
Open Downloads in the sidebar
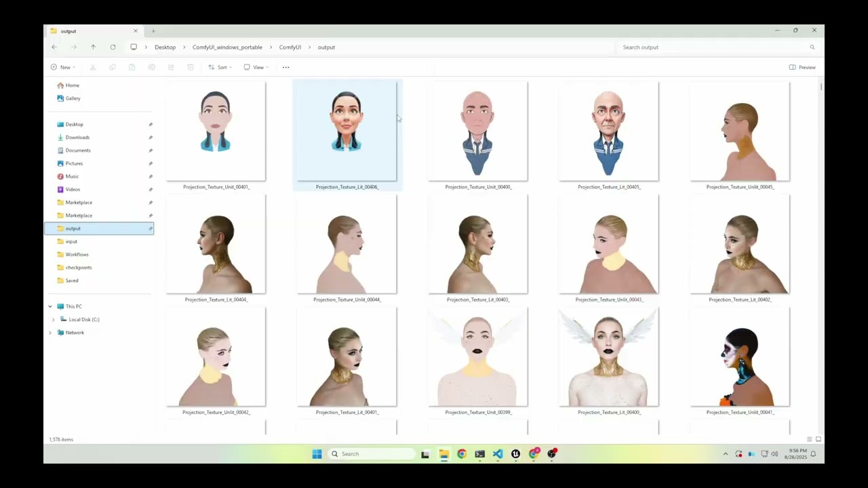tap(77, 138)
